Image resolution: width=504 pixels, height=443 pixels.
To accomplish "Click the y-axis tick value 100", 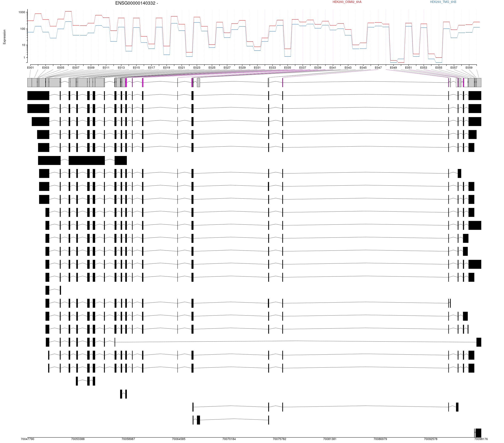I will (22, 29).
